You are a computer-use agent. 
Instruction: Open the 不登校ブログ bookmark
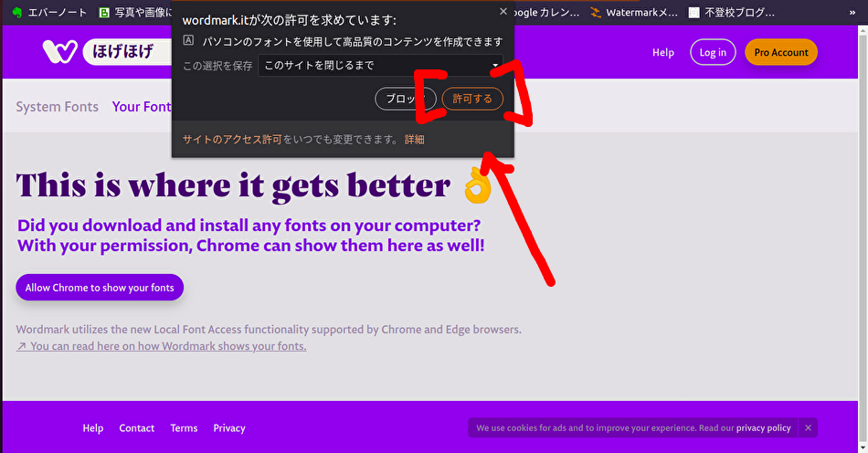[731, 12]
